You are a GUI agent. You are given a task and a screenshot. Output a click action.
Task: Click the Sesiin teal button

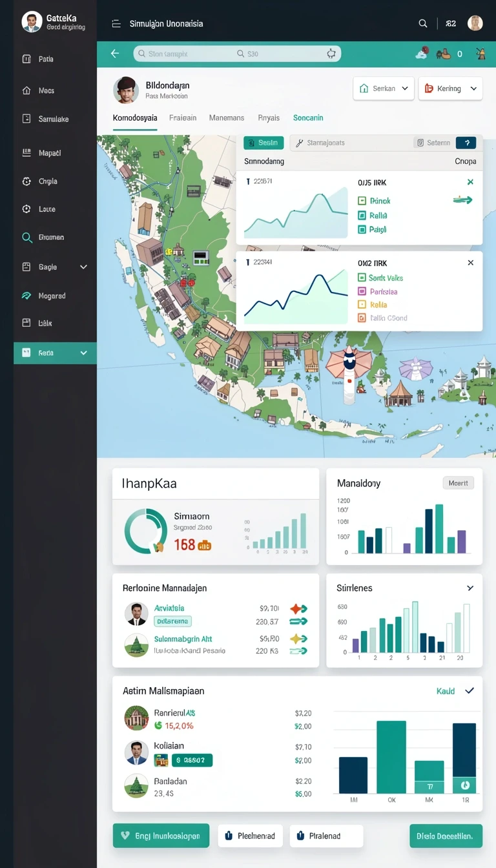(263, 143)
